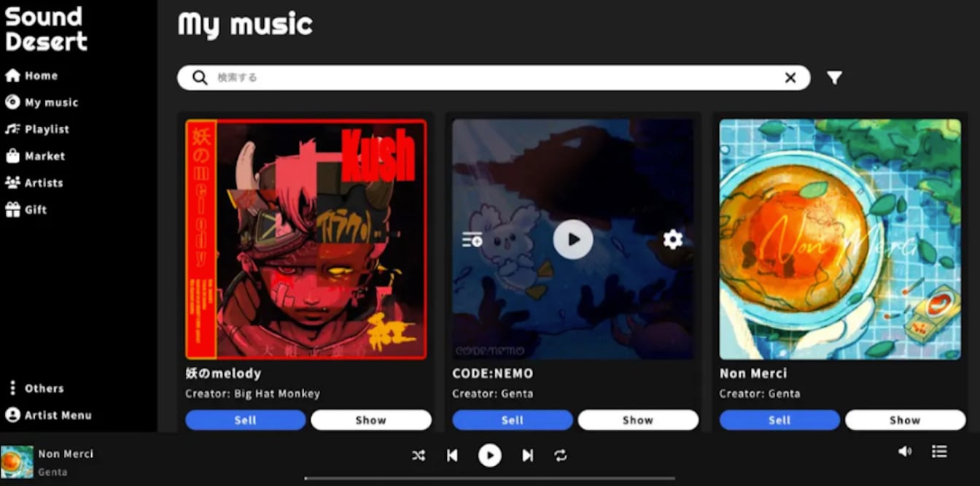Seek using the playback progress bar
The height and width of the screenshot is (486, 980).
[x=489, y=479]
